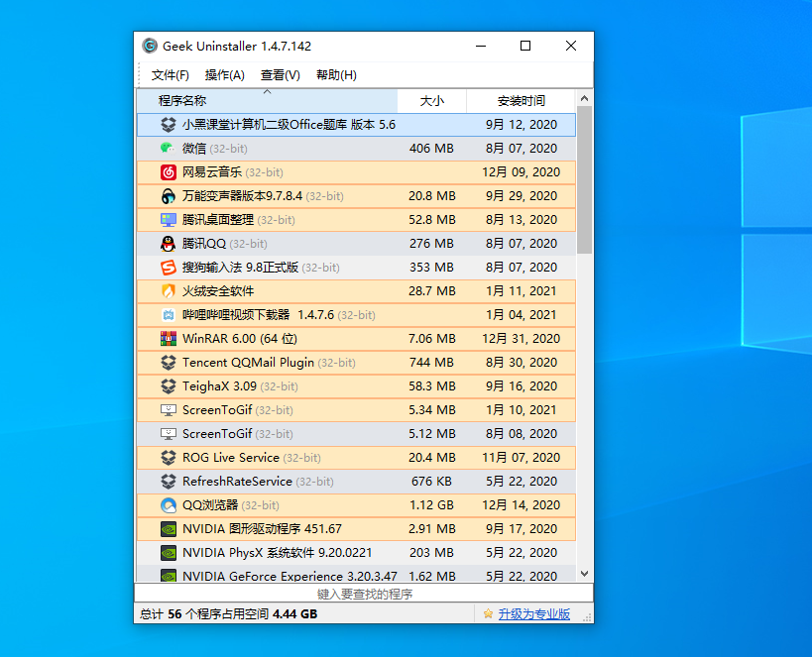Click the 网易云音乐 red icon

[x=169, y=172]
